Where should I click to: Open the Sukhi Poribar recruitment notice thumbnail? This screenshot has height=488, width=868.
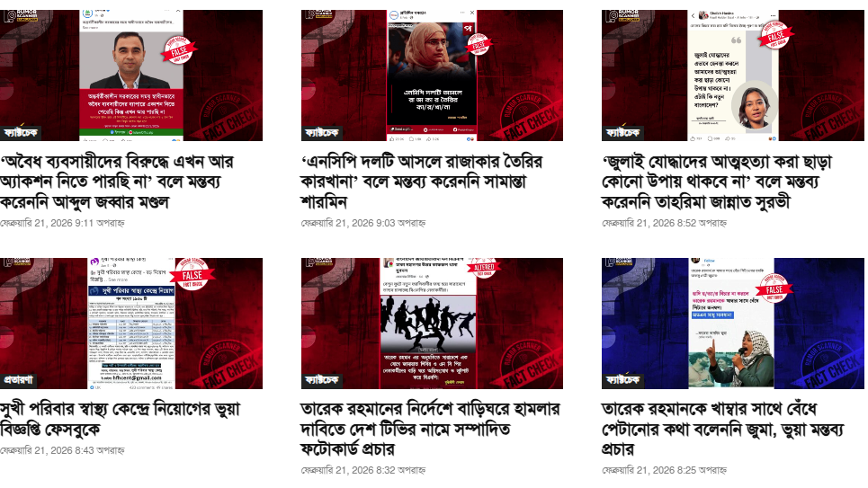pyautogui.click(x=131, y=324)
